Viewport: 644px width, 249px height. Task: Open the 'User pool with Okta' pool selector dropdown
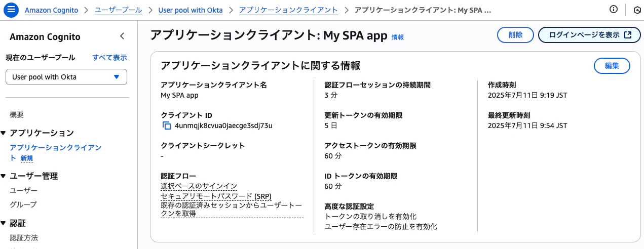click(66, 77)
